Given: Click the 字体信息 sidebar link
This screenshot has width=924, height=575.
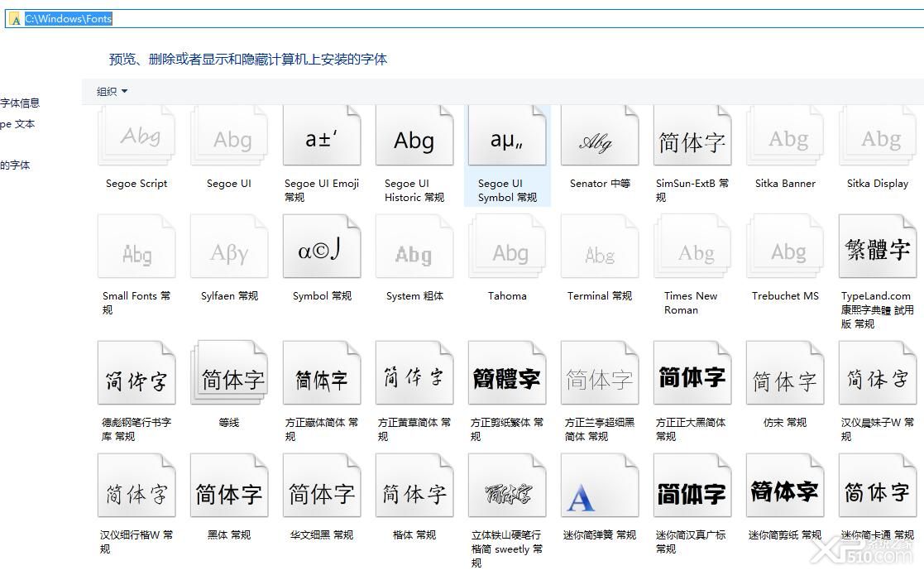Looking at the screenshot, I should tap(18, 103).
